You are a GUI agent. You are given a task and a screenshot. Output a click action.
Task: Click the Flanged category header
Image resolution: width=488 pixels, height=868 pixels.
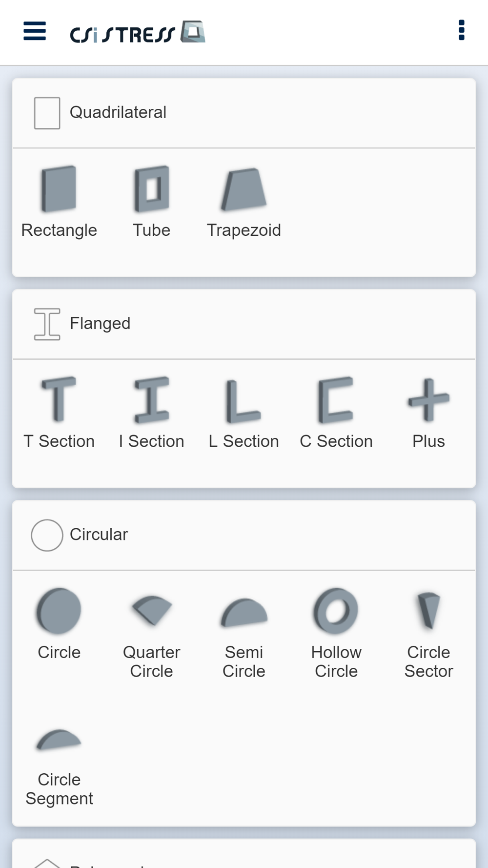[100, 324]
